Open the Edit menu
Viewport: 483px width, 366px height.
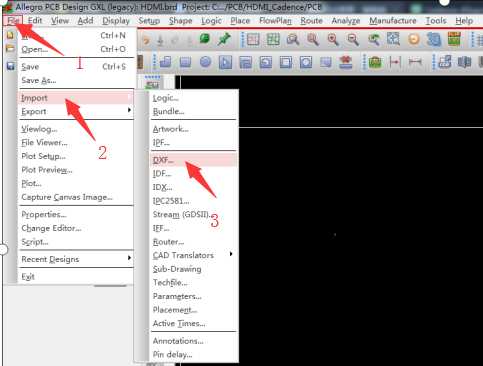pos(35,21)
